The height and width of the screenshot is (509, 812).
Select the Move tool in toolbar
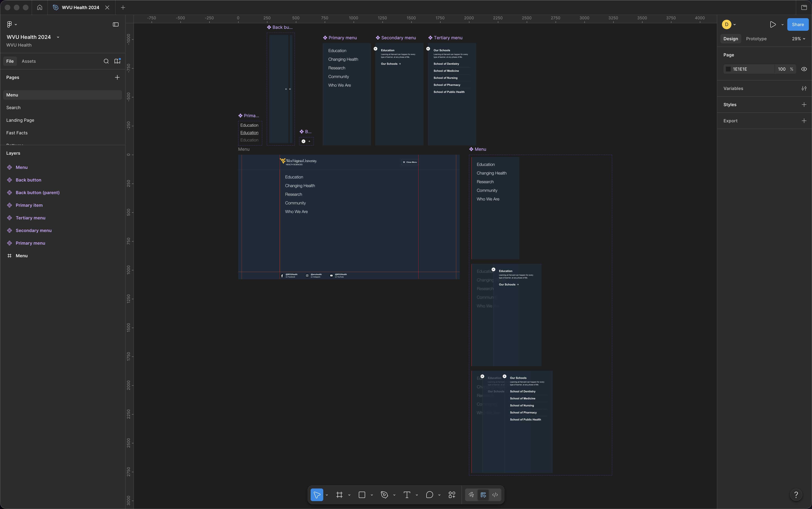(x=317, y=495)
